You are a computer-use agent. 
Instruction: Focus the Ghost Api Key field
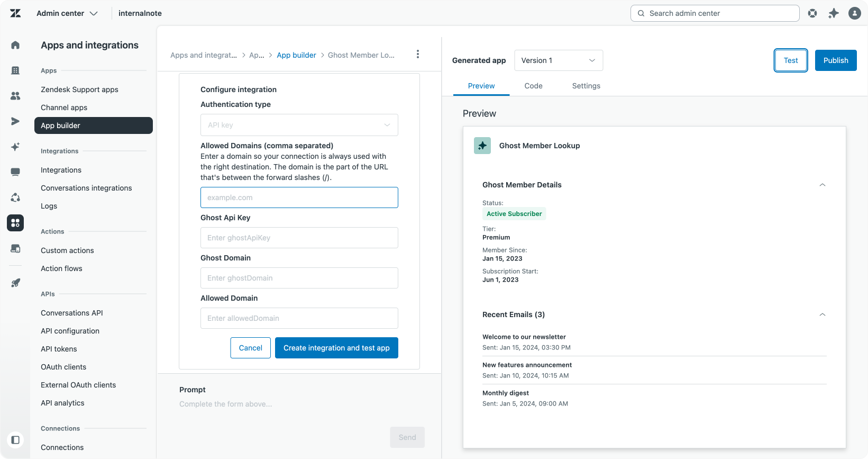pos(299,238)
